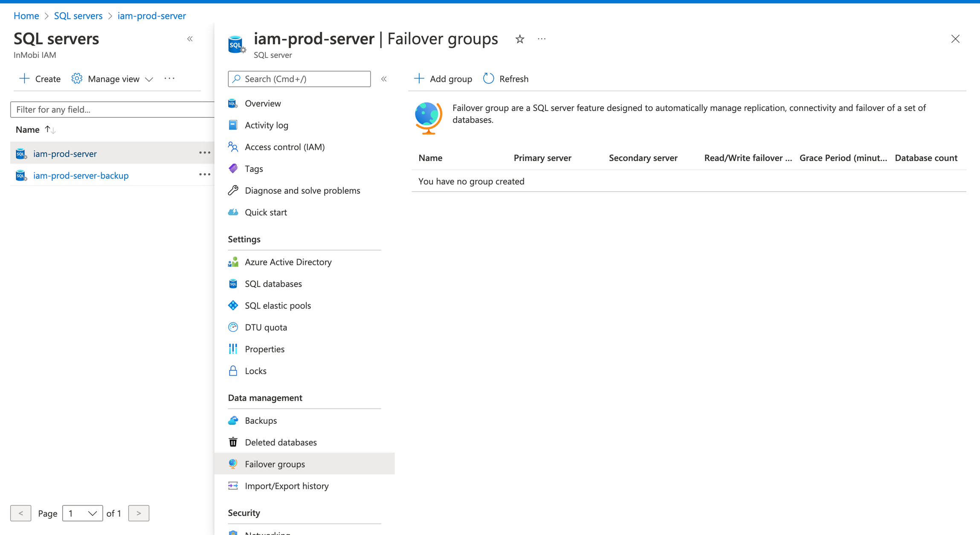
Task: Go to the previous page of servers
Action: point(21,513)
